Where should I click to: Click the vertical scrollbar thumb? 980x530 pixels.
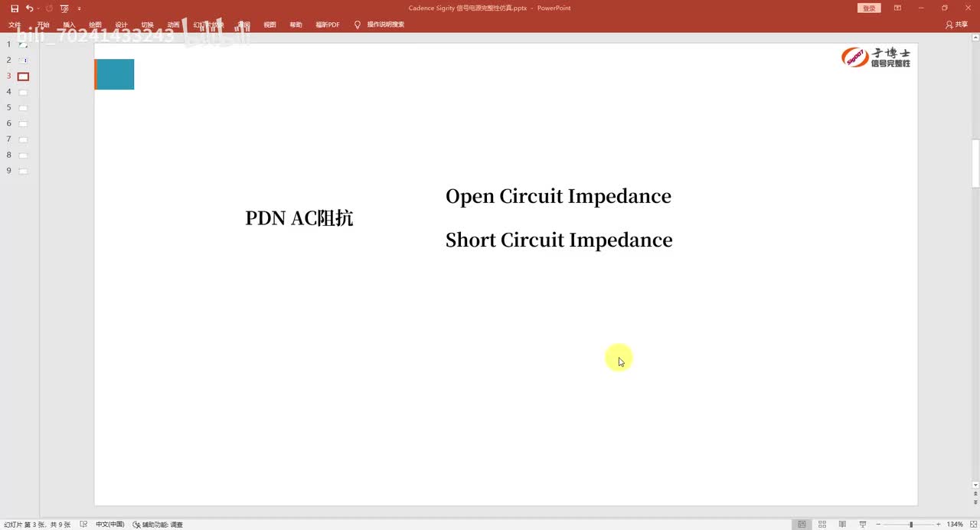point(975,163)
